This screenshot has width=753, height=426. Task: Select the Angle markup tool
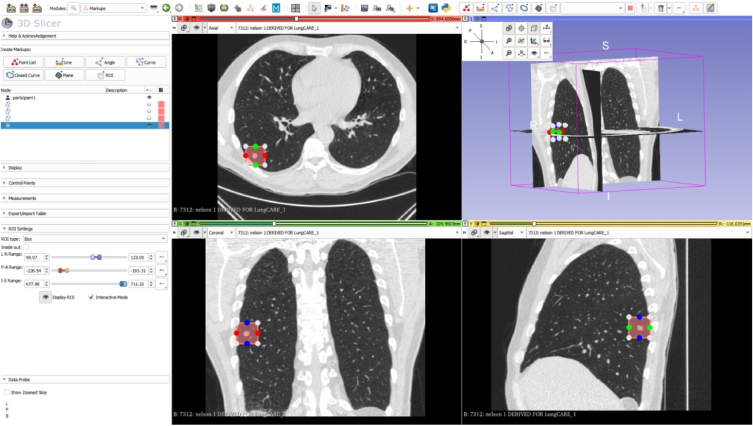(x=106, y=62)
